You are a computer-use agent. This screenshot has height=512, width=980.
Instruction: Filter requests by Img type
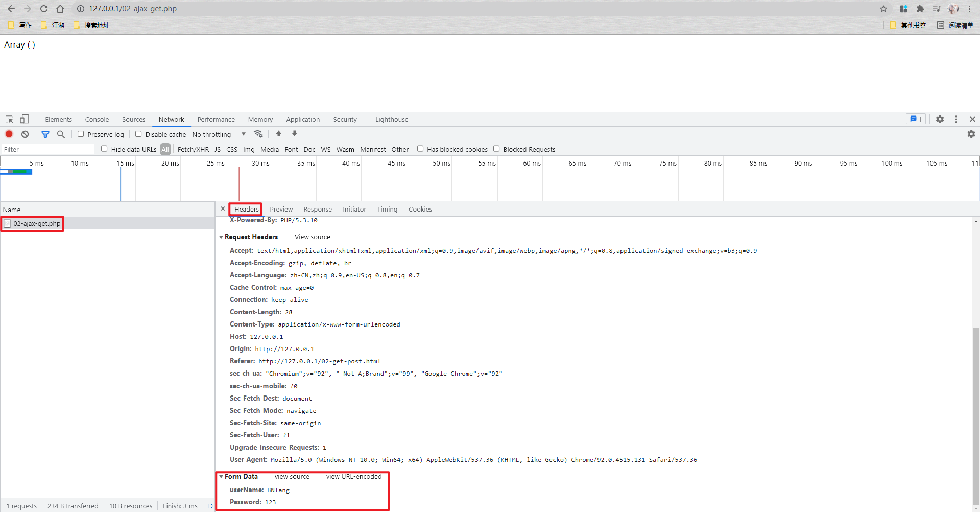(249, 149)
